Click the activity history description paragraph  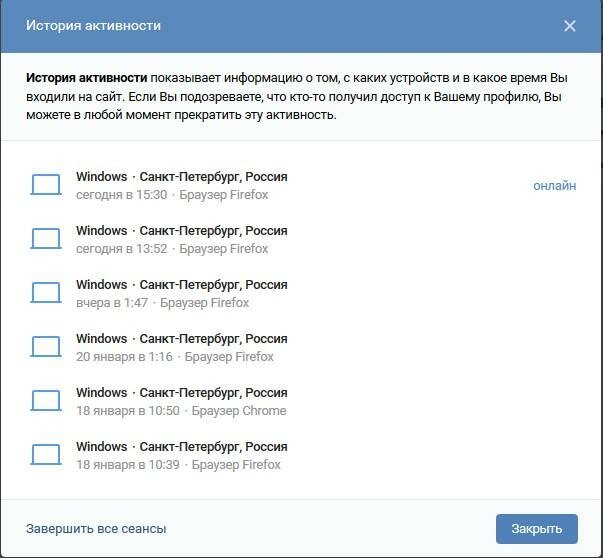(300, 96)
